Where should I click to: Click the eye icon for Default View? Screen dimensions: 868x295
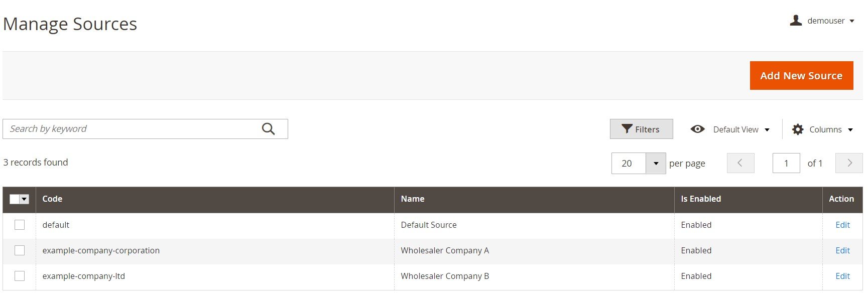click(697, 129)
